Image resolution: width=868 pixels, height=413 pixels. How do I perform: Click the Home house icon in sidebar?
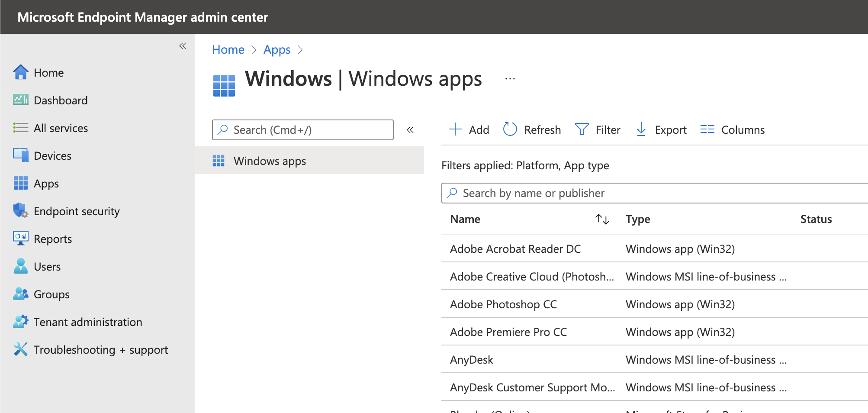point(20,72)
